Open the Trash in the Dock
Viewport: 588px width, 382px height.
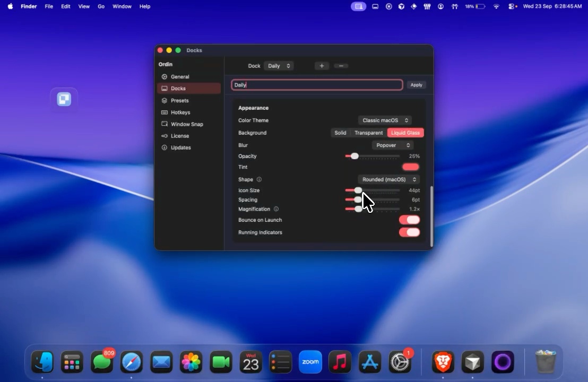(x=545, y=362)
